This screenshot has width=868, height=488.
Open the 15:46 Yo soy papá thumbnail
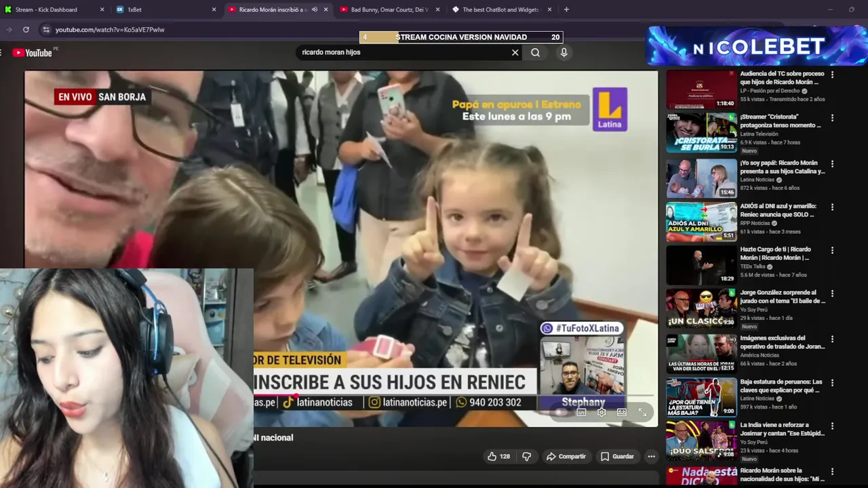click(701, 178)
